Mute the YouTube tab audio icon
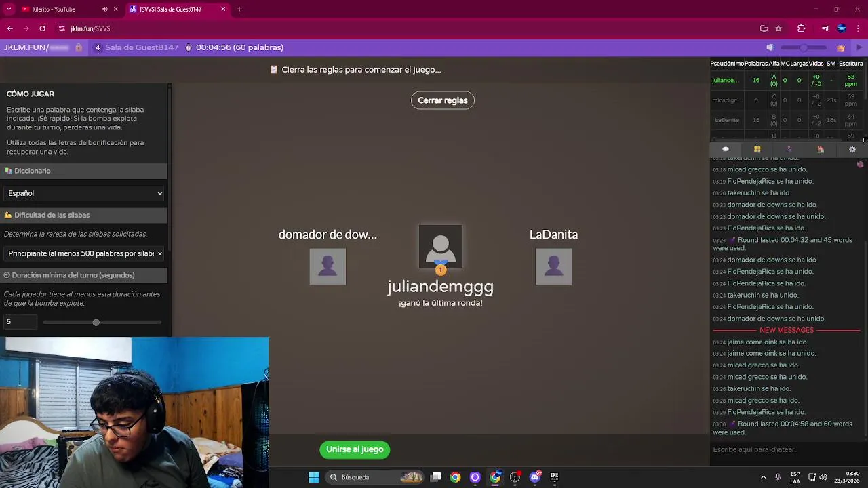This screenshot has height=488, width=868. [104, 9]
